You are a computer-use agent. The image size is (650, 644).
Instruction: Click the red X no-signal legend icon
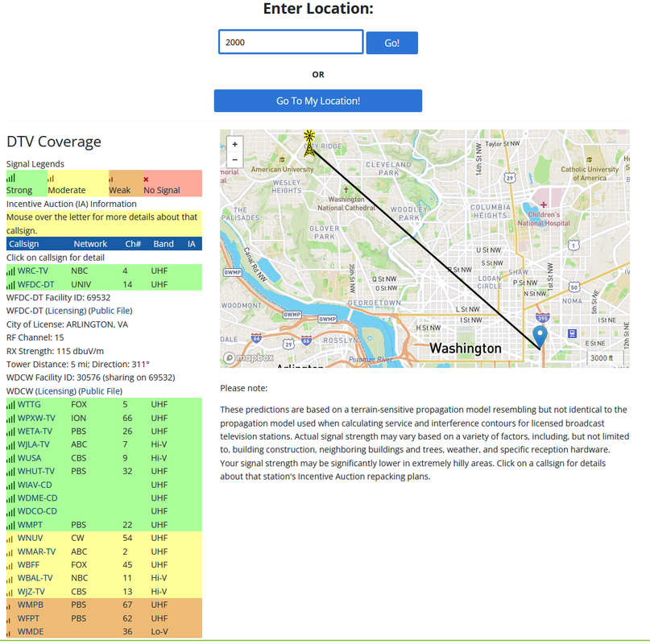(x=146, y=180)
